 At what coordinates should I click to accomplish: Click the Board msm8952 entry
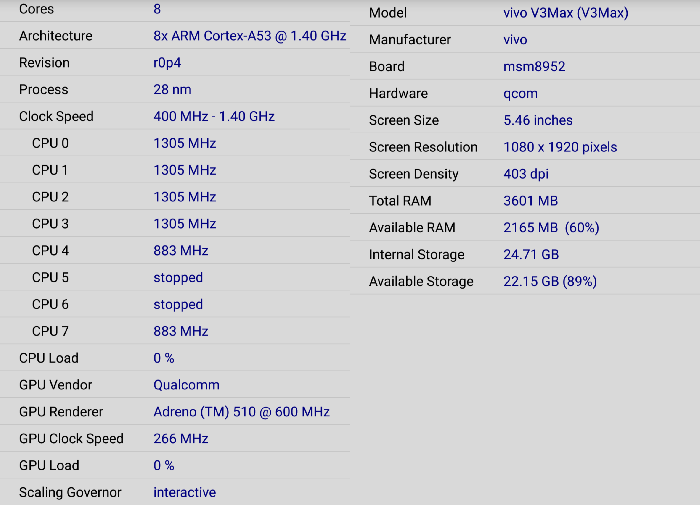click(525, 66)
